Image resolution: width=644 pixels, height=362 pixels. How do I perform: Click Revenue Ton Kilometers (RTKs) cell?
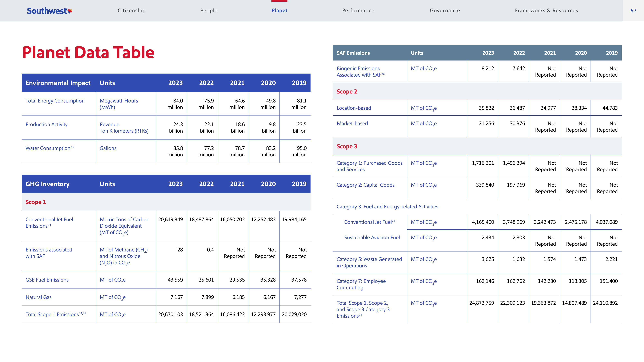(x=124, y=128)
